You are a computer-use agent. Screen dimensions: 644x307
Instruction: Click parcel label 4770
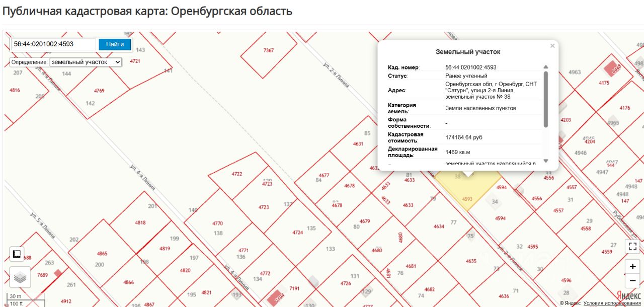coord(217,223)
